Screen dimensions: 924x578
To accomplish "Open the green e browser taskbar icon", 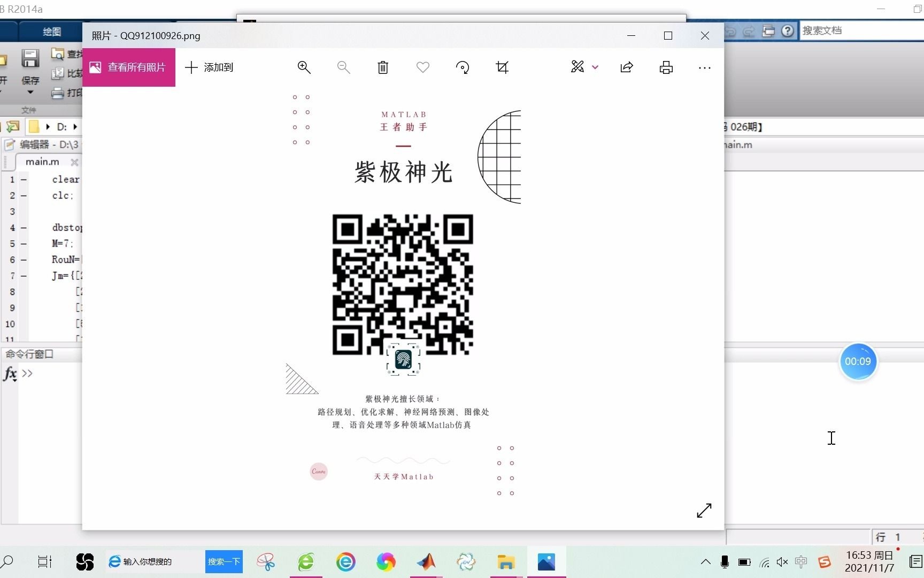I will tap(306, 562).
